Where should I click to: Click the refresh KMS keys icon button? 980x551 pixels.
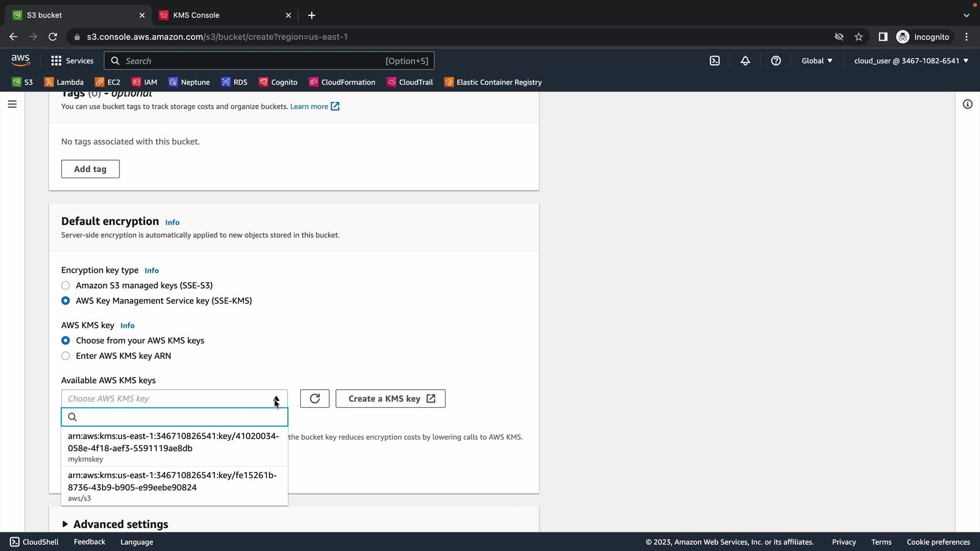[314, 398]
